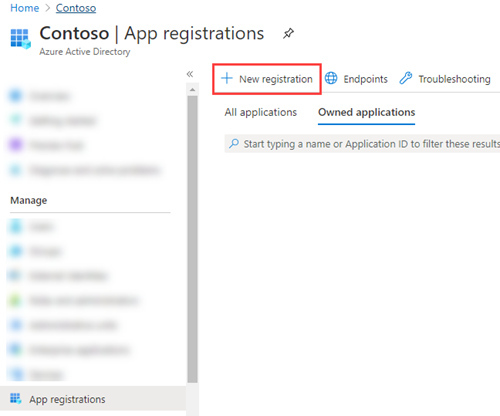Image resolution: width=500 pixels, height=416 pixels.
Task: Select App registrations in the sidebar
Action: click(x=93, y=398)
